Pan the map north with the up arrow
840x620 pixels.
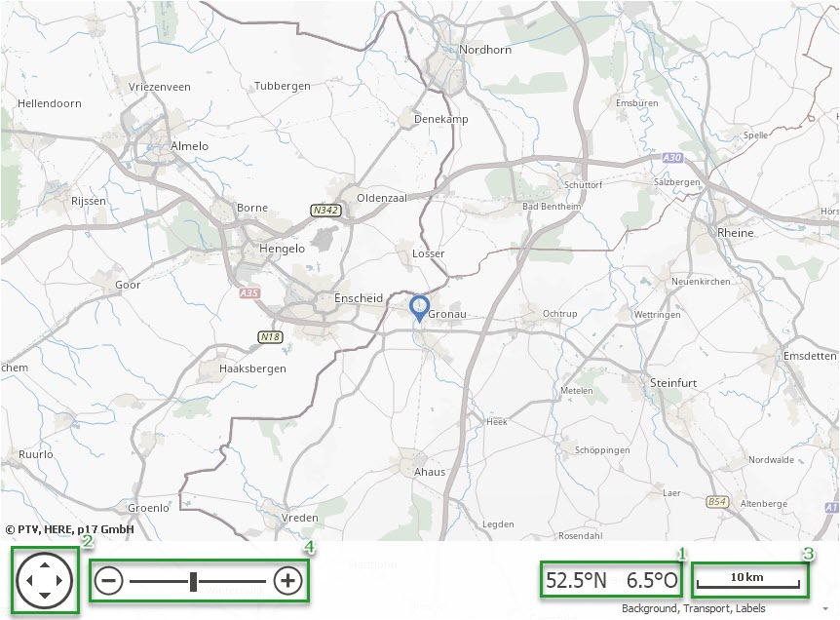45,564
